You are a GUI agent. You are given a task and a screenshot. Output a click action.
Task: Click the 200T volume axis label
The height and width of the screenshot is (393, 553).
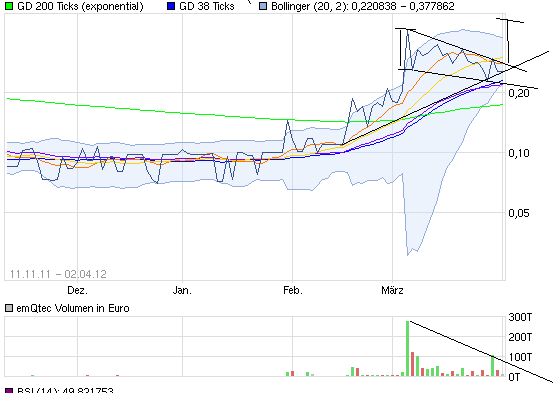pos(520,337)
